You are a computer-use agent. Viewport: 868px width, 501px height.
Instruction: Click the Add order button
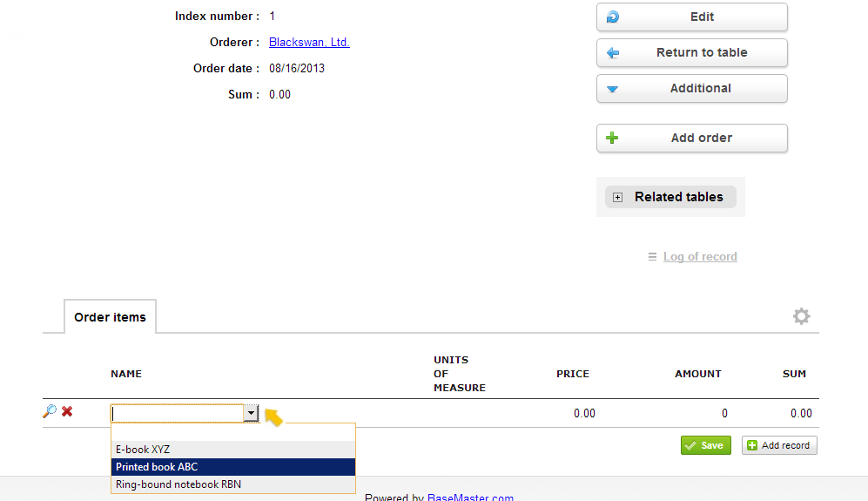click(691, 138)
